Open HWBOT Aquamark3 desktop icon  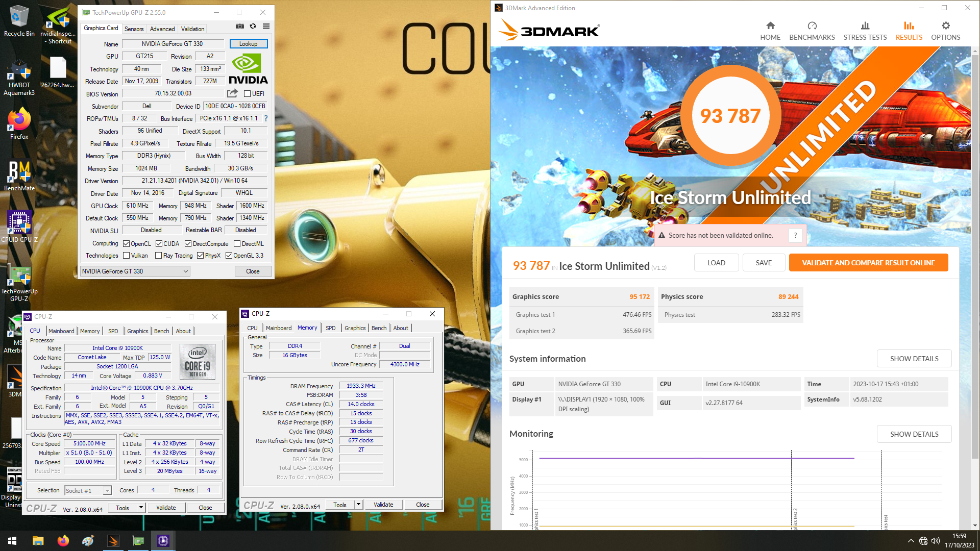19,78
